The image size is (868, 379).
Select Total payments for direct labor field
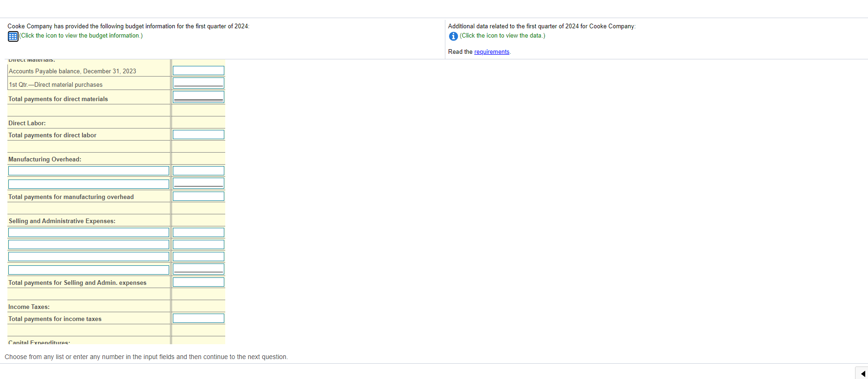(x=198, y=135)
